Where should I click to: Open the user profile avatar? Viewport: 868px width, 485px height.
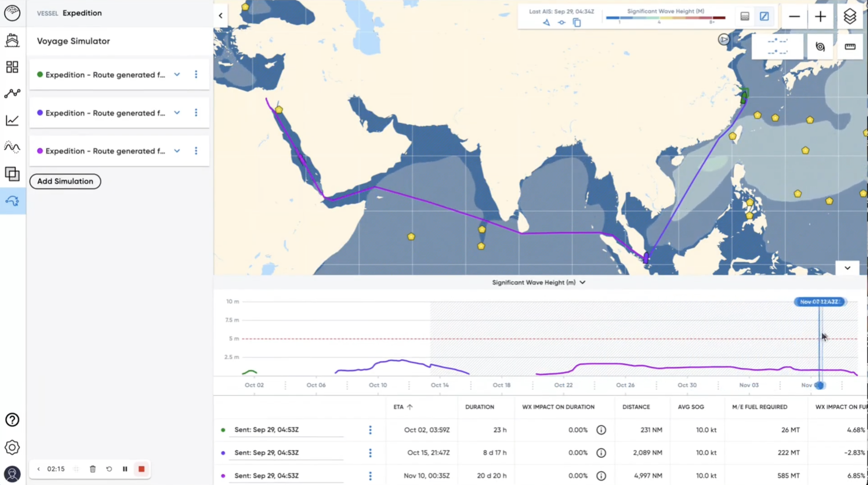pos(12,474)
